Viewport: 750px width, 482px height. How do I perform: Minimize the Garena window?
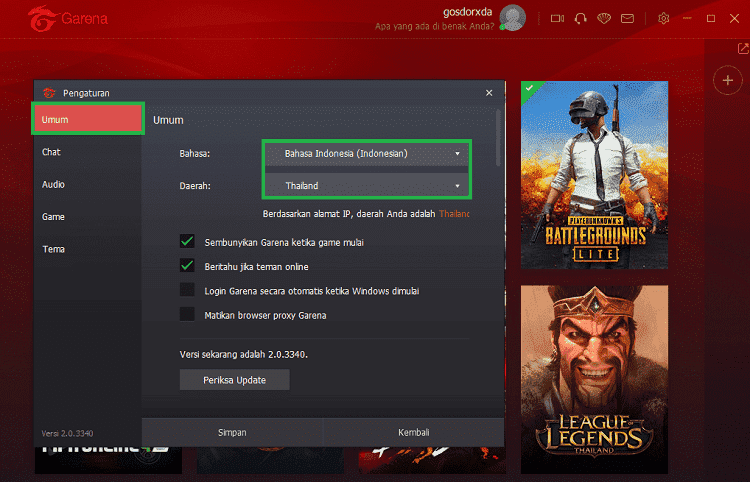(x=687, y=18)
